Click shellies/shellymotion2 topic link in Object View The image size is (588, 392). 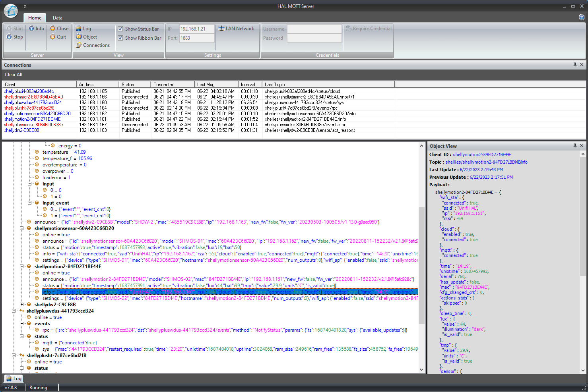point(486,162)
